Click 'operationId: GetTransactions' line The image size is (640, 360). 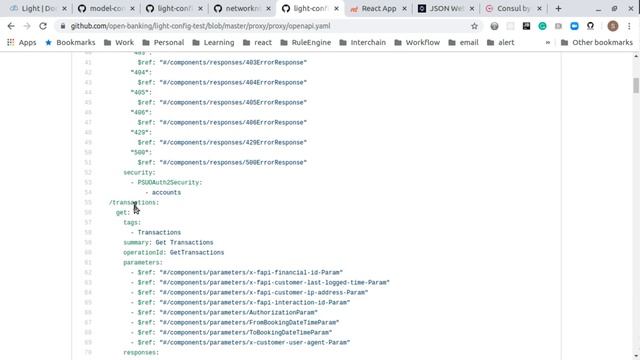(173, 253)
